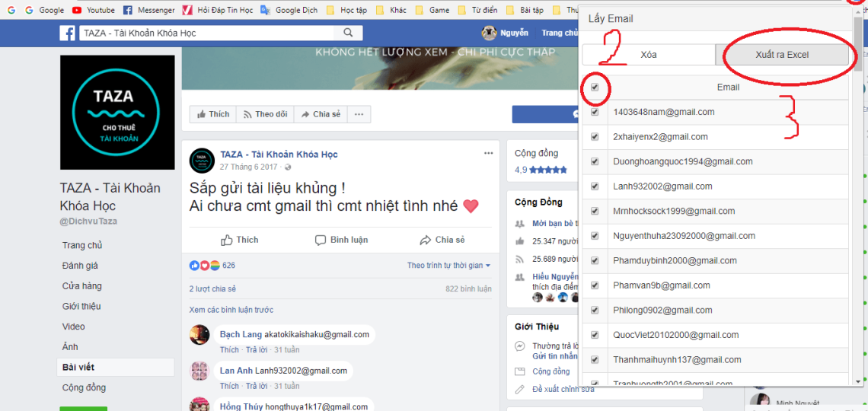Click the post reaction icons

pyautogui.click(x=205, y=266)
